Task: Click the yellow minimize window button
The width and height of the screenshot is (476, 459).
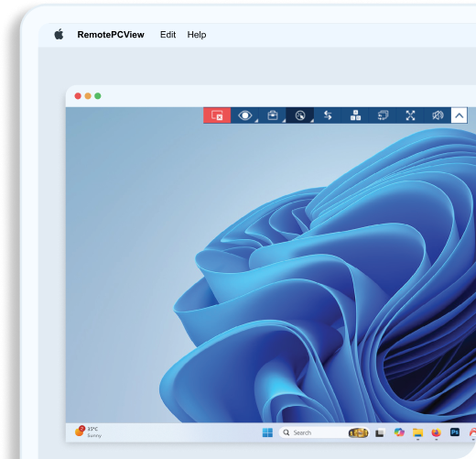Action: 88,96
